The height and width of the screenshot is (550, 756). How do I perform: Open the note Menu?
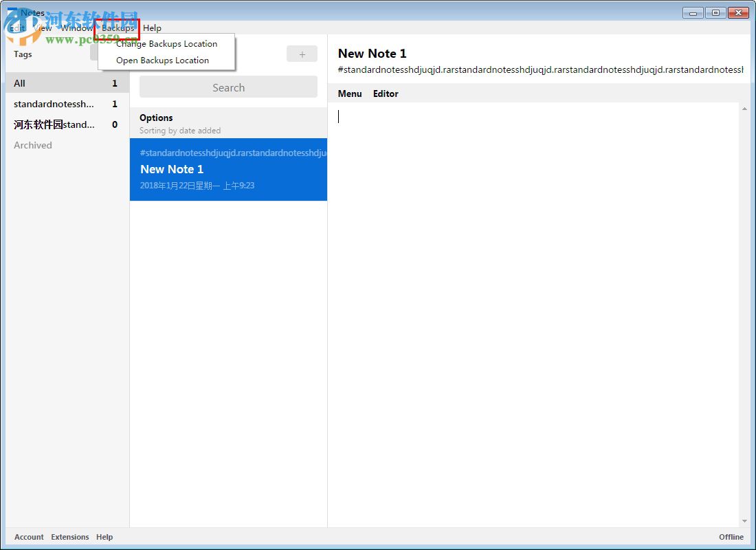(x=350, y=93)
